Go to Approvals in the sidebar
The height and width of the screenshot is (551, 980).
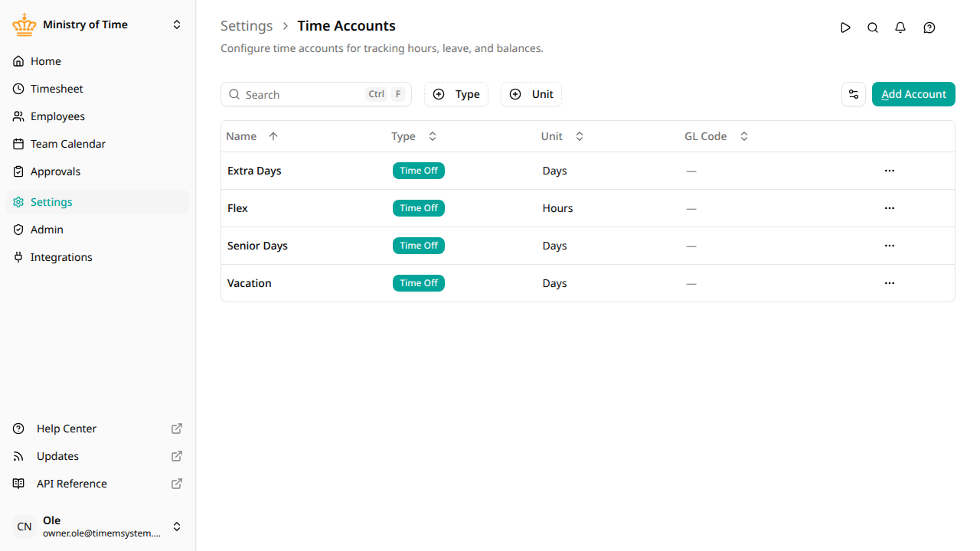pos(97,171)
